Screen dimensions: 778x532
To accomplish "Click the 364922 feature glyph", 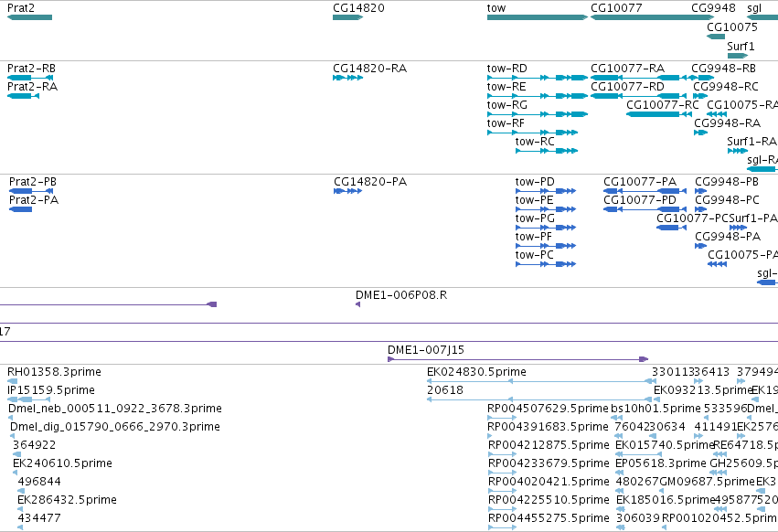I will coord(16,454).
